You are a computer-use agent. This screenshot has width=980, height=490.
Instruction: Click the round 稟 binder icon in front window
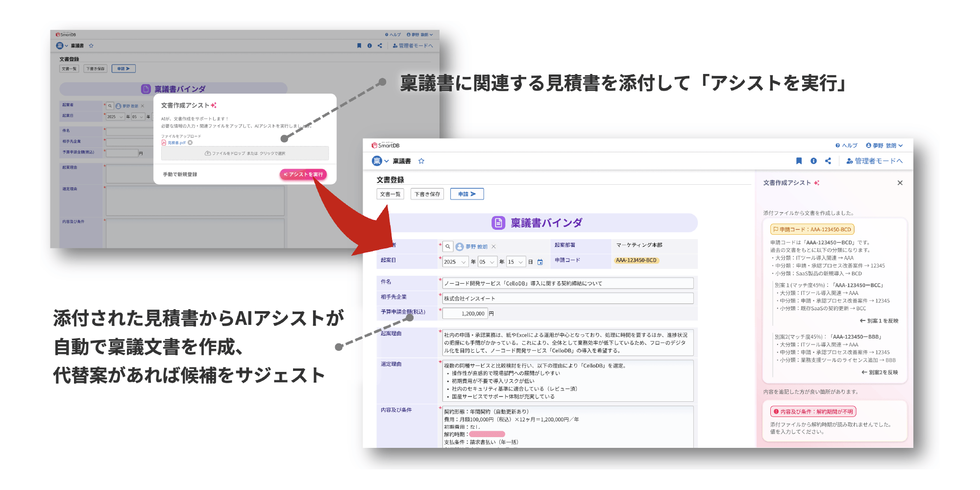pyautogui.click(x=377, y=161)
